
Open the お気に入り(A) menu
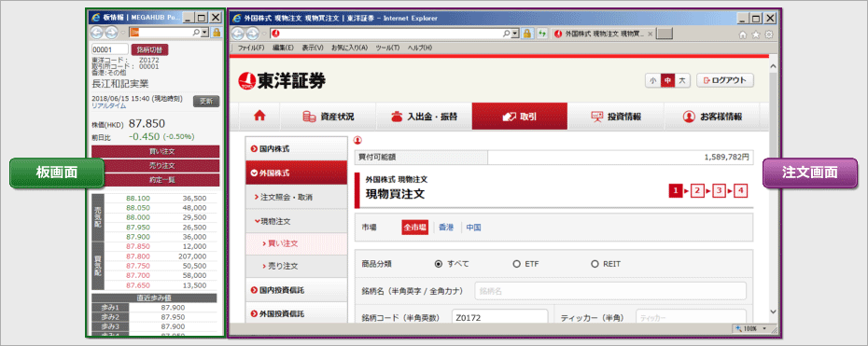tap(349, 48)
